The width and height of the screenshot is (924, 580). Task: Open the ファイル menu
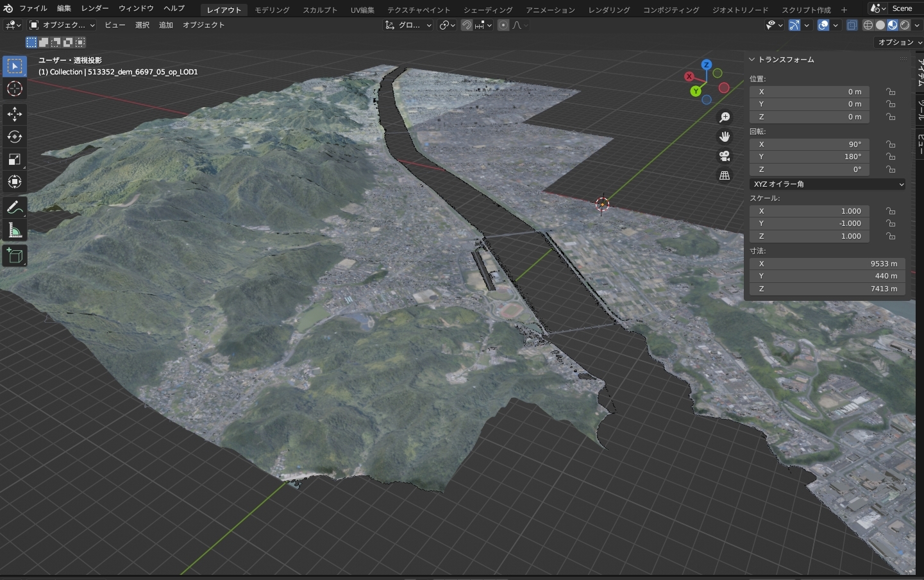[x=33, y=8]
